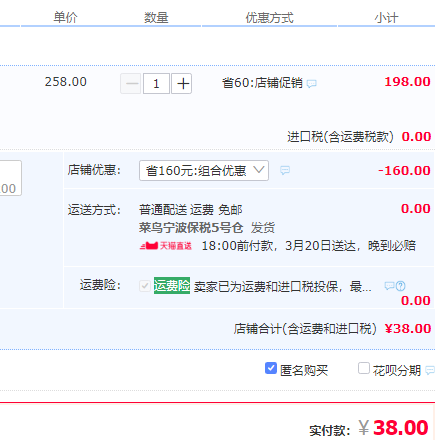Click the green 运费险 badge
Image resolution: width=439 pixels, height=440 pixels.
tap(172, 286)
